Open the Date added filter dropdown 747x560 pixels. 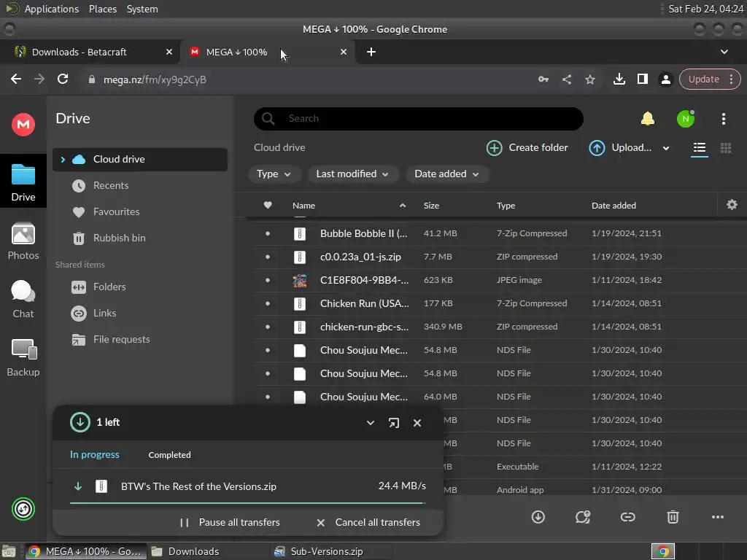447,174
